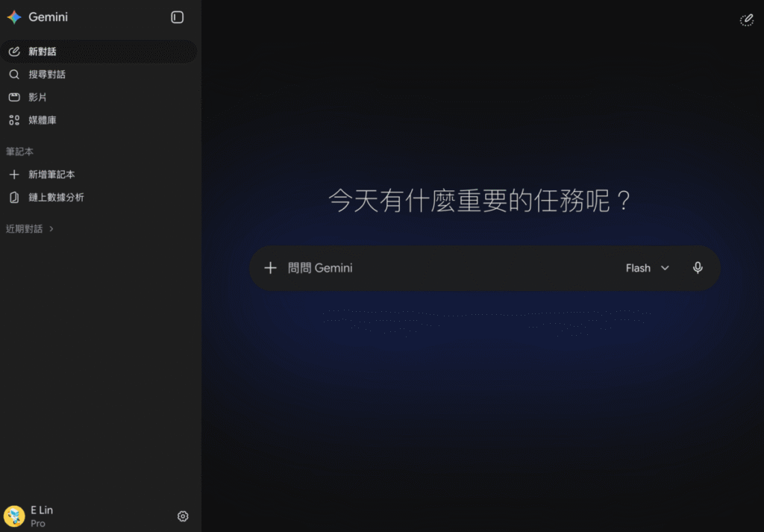Image resolution: width=764 pixels, height=532 pixels.
Task: Click the Gemini sparkle logo
Action: tap(14, 17)
